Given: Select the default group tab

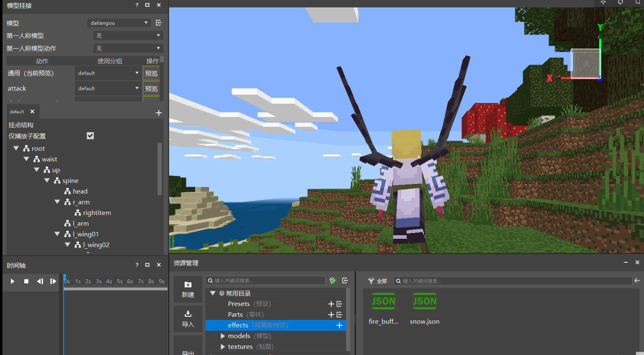Looking at the screenshot, I should [17, 112].
